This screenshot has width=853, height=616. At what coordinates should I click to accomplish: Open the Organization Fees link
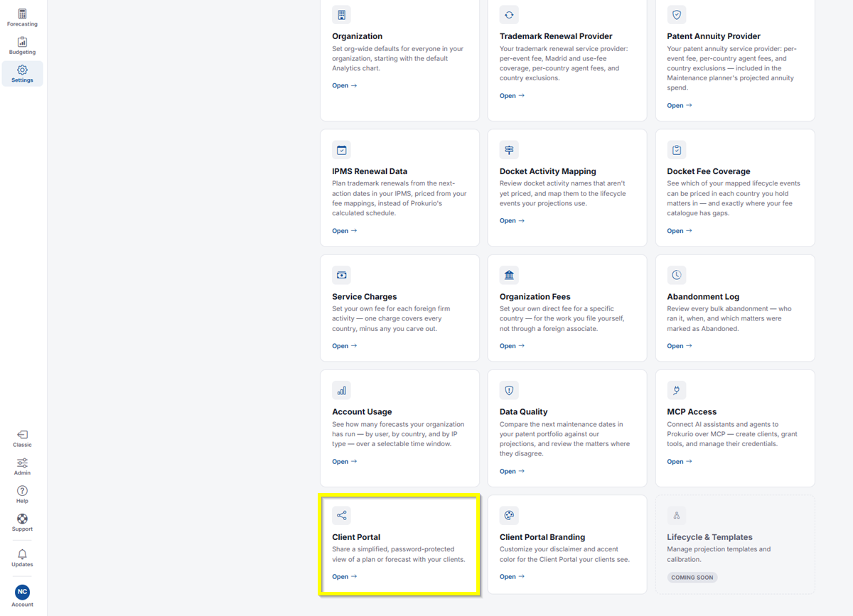(x=512, y=346)
